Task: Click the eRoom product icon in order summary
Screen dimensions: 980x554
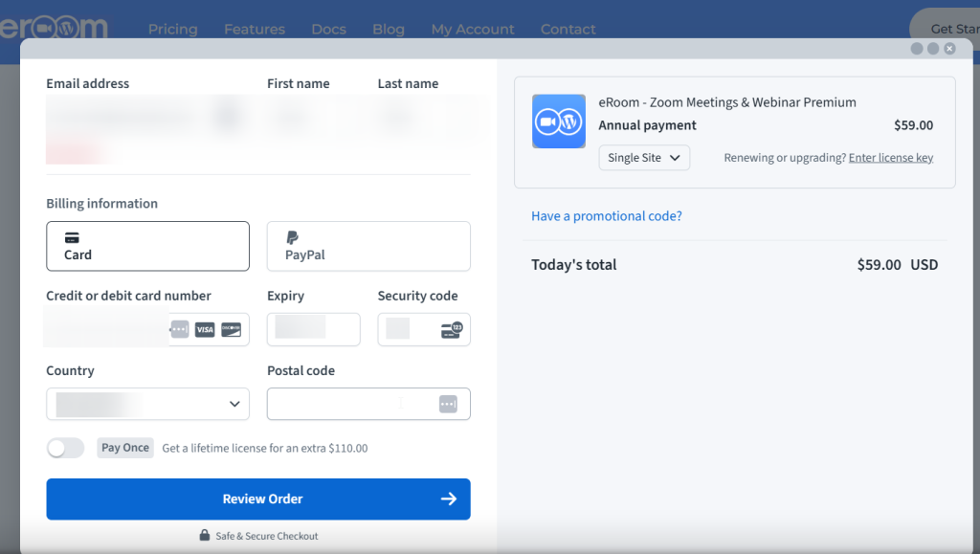Action: (558, 122)
